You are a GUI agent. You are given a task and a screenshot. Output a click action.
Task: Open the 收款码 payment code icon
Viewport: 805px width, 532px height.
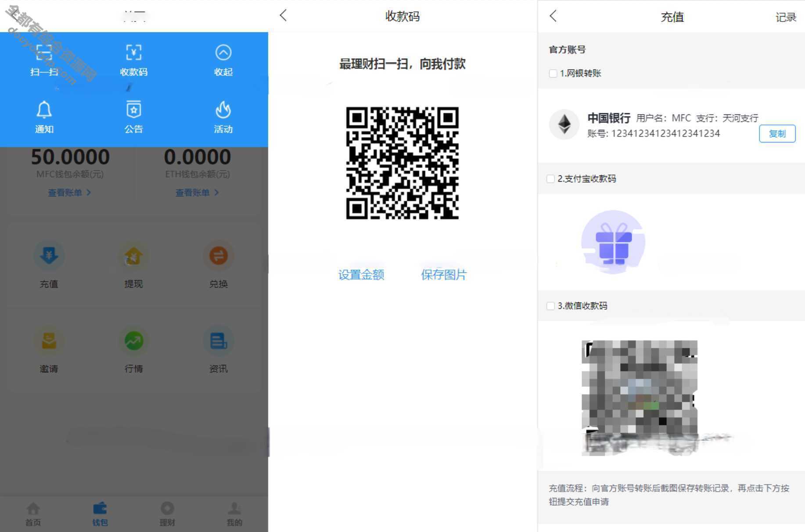click(134, 53)
